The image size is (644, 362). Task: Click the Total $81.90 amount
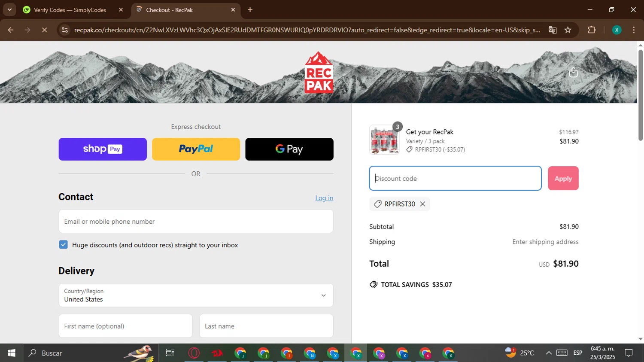tap(565, 264)
